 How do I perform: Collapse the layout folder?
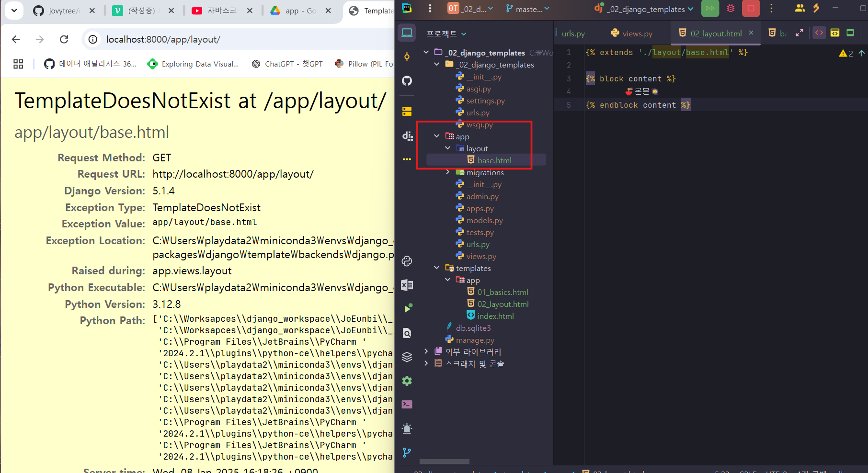pos(447,148)
